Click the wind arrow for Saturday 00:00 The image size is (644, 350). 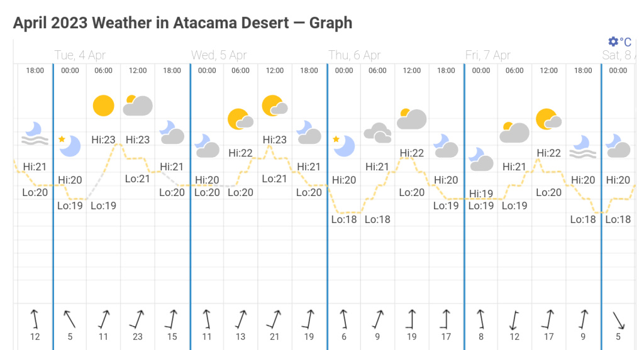click(618, 319)
